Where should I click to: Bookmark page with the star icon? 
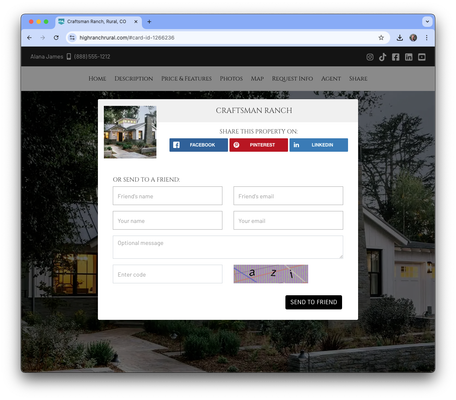[381, 38]
